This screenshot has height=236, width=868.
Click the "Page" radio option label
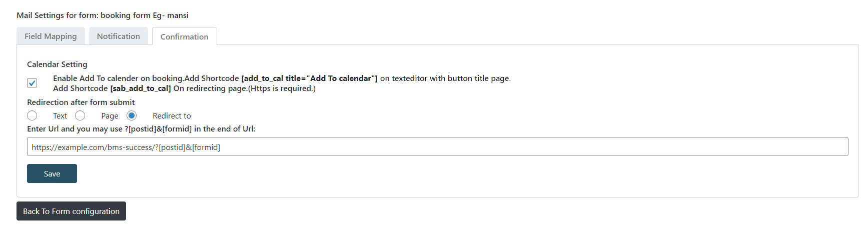point(110,116)
